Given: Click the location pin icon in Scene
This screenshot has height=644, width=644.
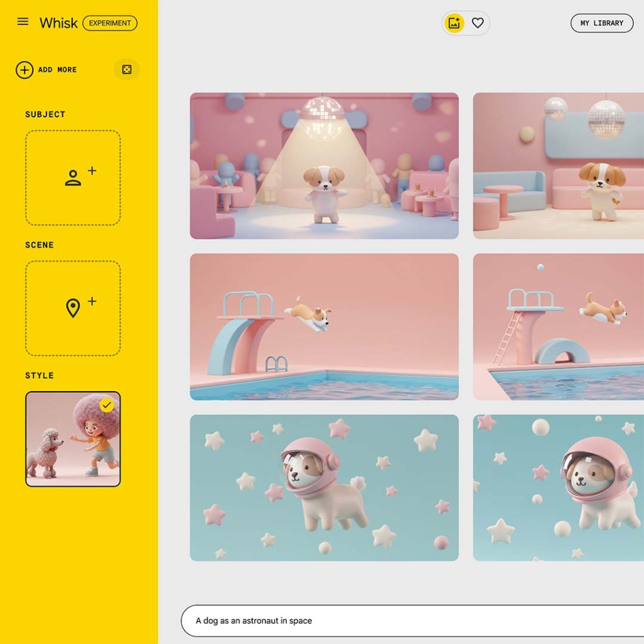Looking at the screenshot, I should tap(74, 308).
